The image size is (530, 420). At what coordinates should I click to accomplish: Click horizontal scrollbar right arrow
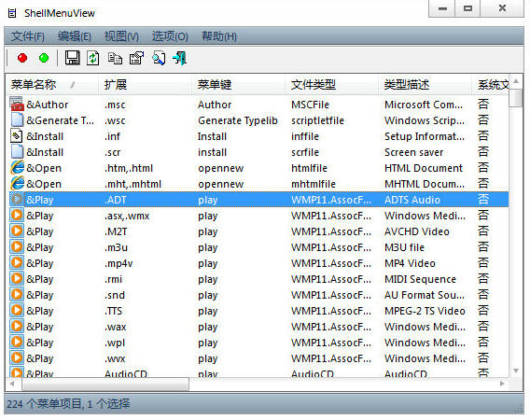pos(502,384)
